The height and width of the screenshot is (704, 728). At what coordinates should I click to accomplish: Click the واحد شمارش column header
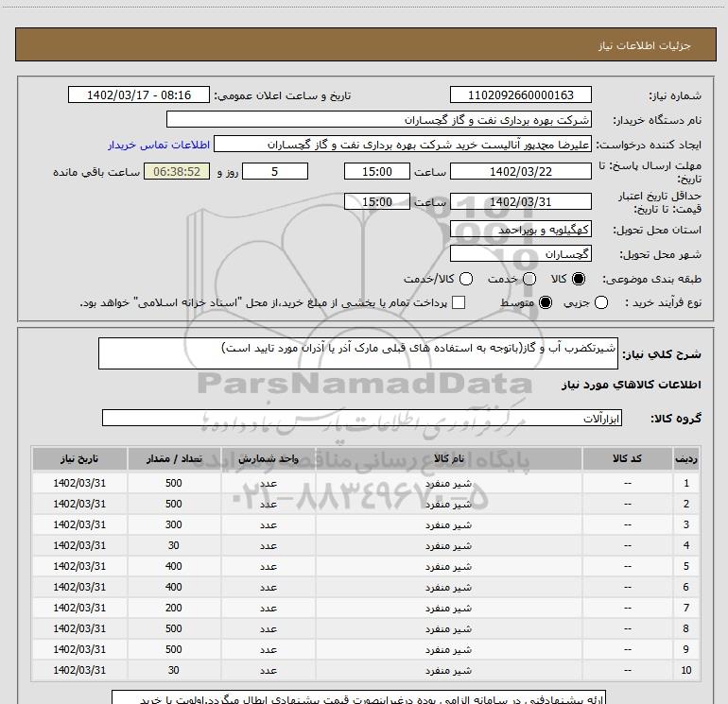[268, 459]
